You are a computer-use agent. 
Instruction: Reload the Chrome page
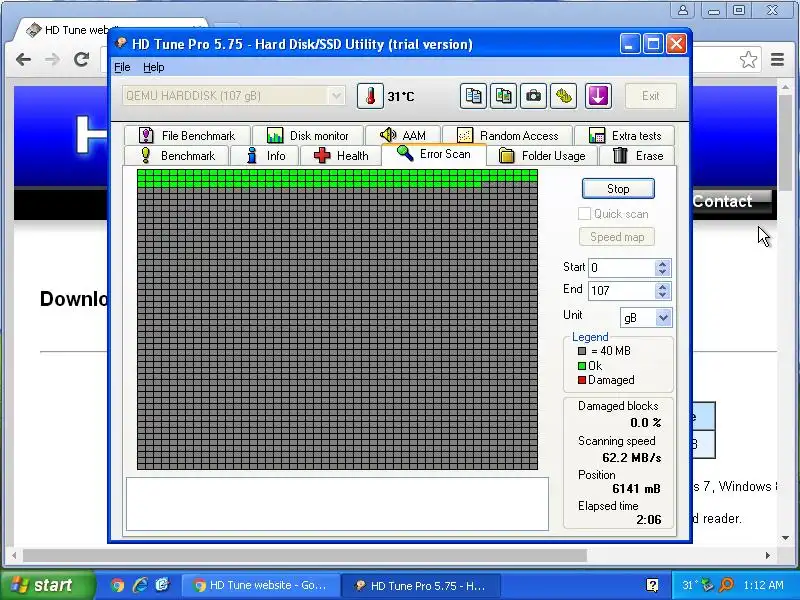click(82, 60)
